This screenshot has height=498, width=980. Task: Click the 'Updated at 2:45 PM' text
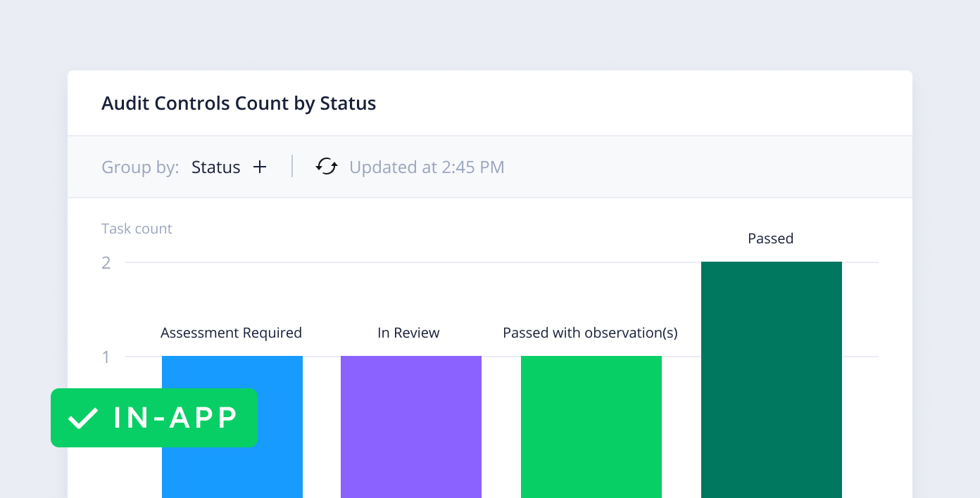click(x=427, y=167)
